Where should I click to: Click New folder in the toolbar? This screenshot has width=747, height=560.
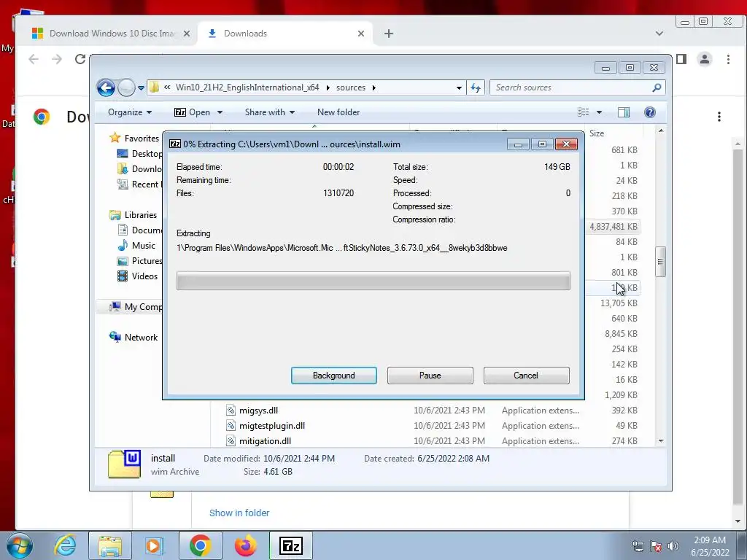tap(338, 112)
